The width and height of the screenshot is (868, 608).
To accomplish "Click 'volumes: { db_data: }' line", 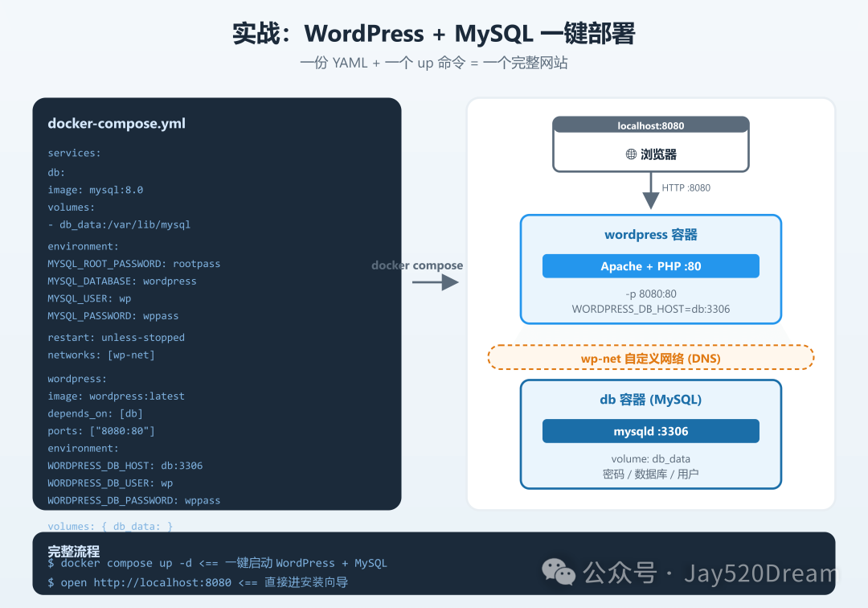I will pos(110,526).
